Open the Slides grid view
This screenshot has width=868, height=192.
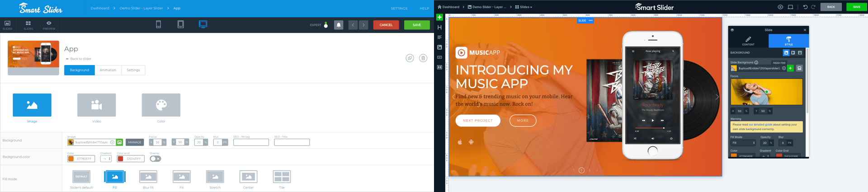pos(28,25)
